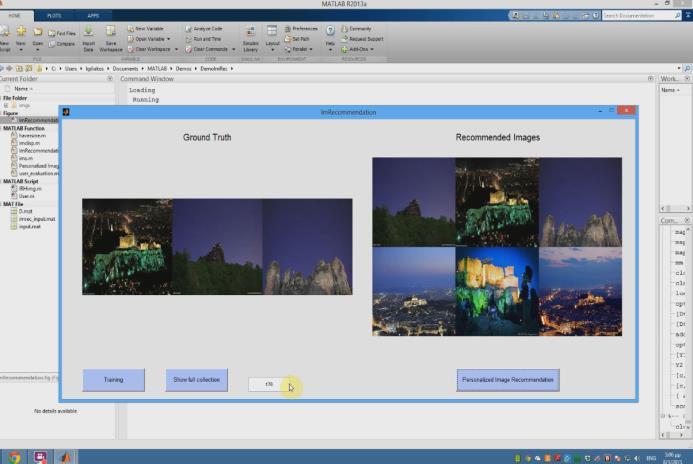Switch to the PLOTS ribbon tab

(54, 15)
